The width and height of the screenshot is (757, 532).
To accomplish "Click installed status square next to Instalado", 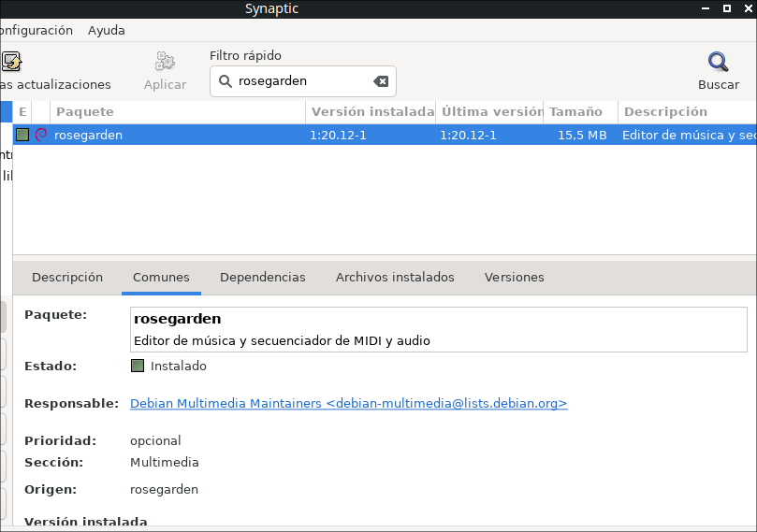I will point(138,366).
